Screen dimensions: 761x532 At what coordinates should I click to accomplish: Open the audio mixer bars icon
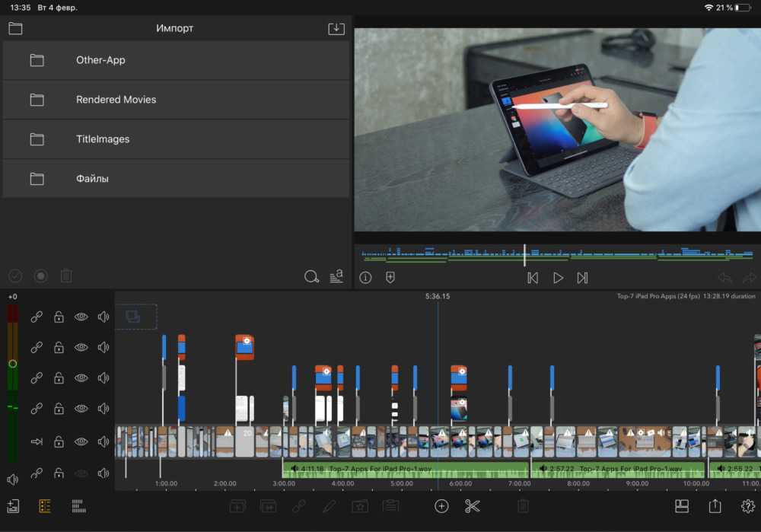click(x=78, y=506)
